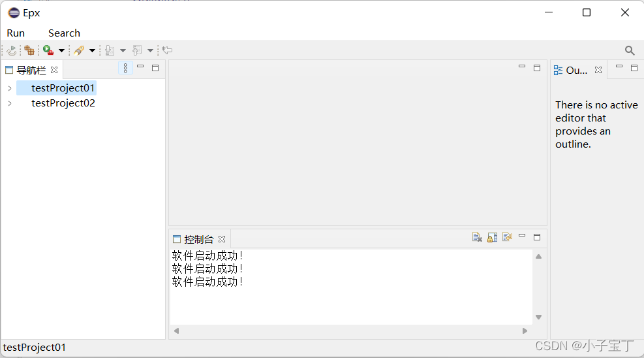Select the 控制台 console tab
This screenshot has height=358, width=644.
tap(199, 239)
